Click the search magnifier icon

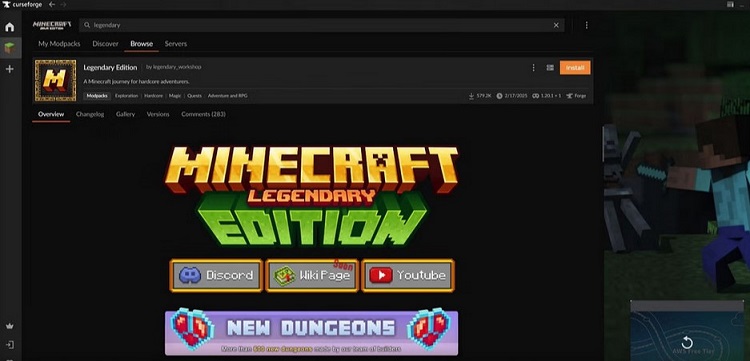tap(87, 25)
